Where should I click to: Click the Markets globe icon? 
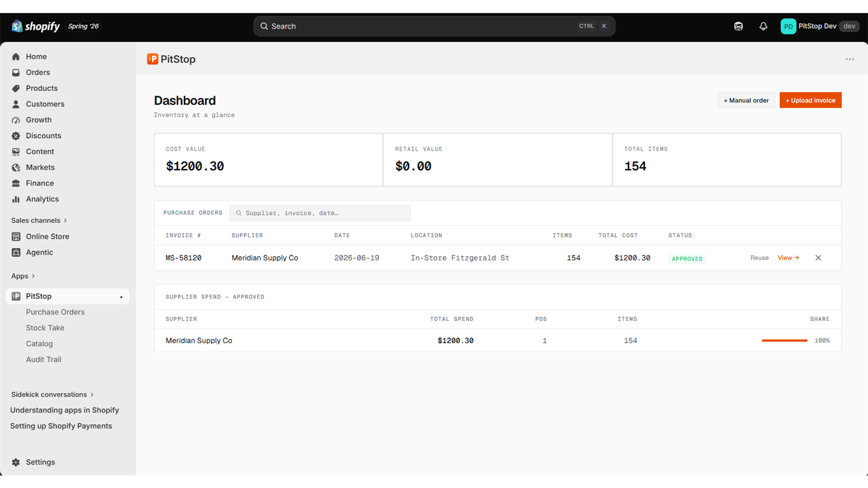pyautogui.click(x=16, y=168)
